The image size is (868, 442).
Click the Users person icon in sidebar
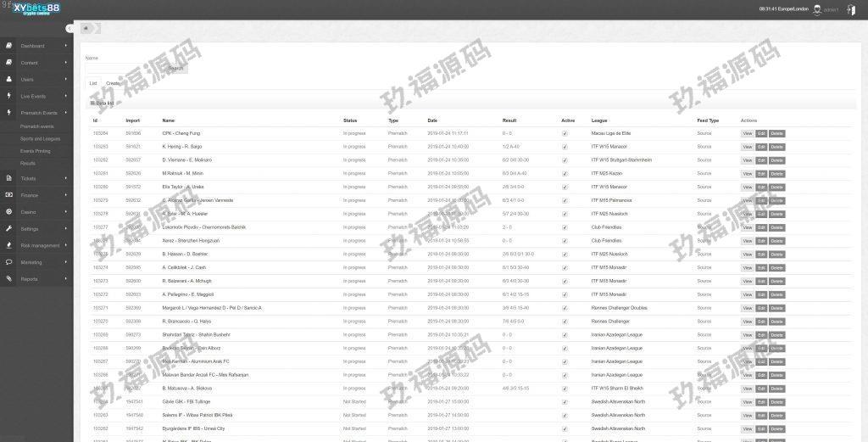coord(8,79)
